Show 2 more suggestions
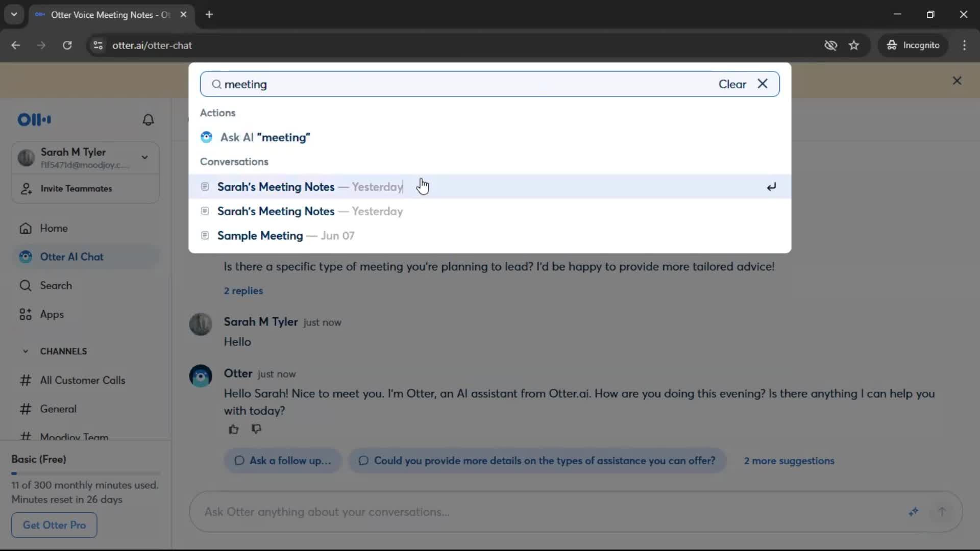This screenshot has width=980, height=551. click(x=789, y=461)
